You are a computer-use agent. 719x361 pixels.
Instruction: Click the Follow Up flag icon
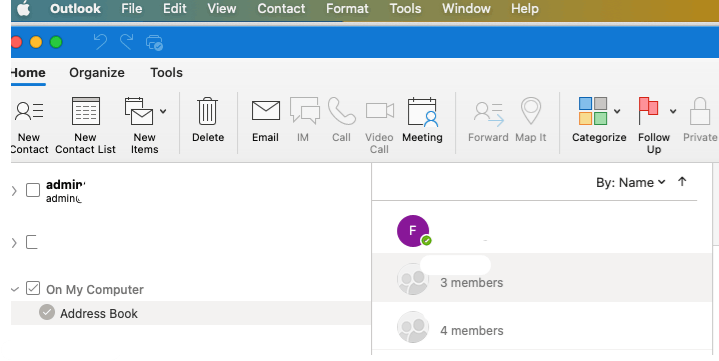(648, 111)
